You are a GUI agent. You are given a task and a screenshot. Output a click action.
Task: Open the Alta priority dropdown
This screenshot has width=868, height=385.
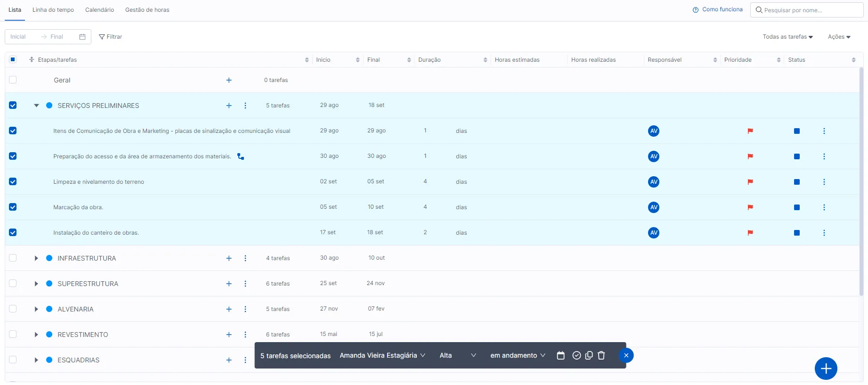click(x=458, y=355)
